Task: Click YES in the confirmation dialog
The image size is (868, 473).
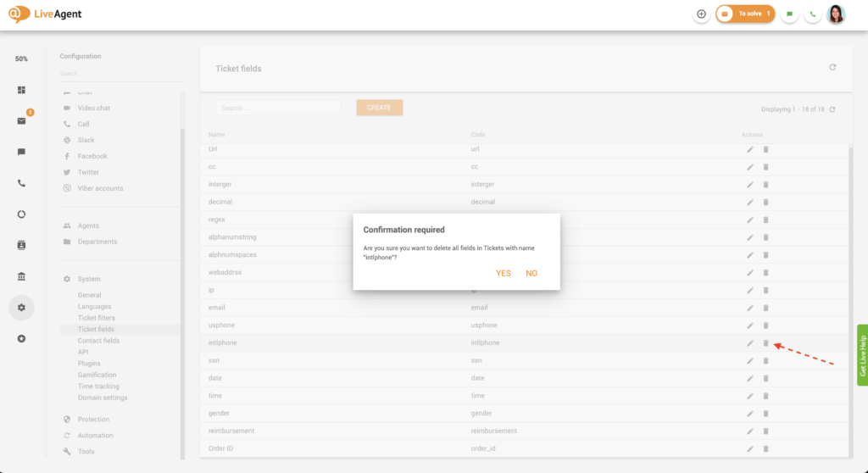Action: click(504, 273)
